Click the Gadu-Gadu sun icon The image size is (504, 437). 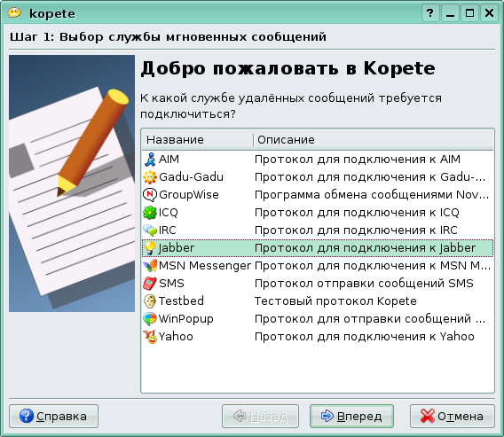point(150,177)
